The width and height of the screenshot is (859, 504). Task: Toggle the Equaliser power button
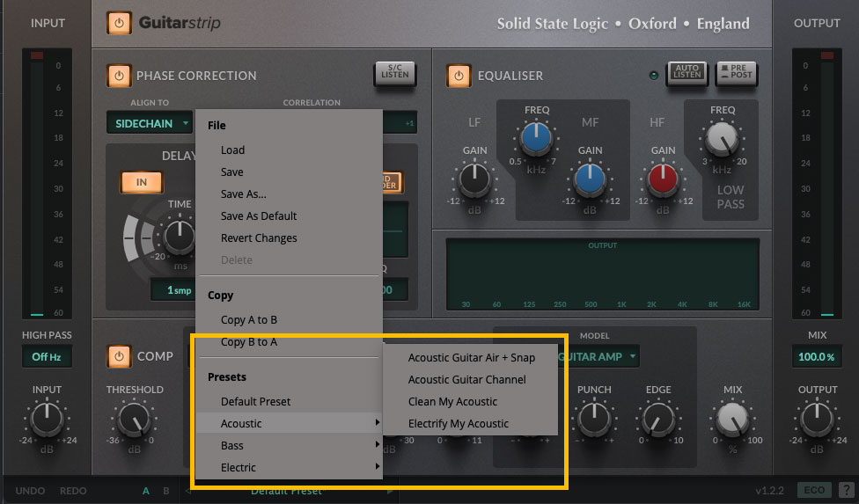459,76
